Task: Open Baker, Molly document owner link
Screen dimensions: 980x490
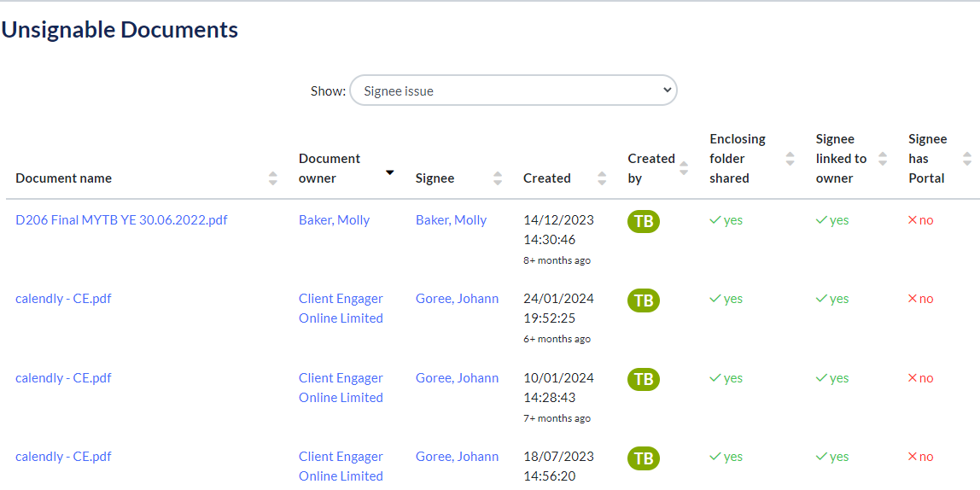Action: click(335, 220)
